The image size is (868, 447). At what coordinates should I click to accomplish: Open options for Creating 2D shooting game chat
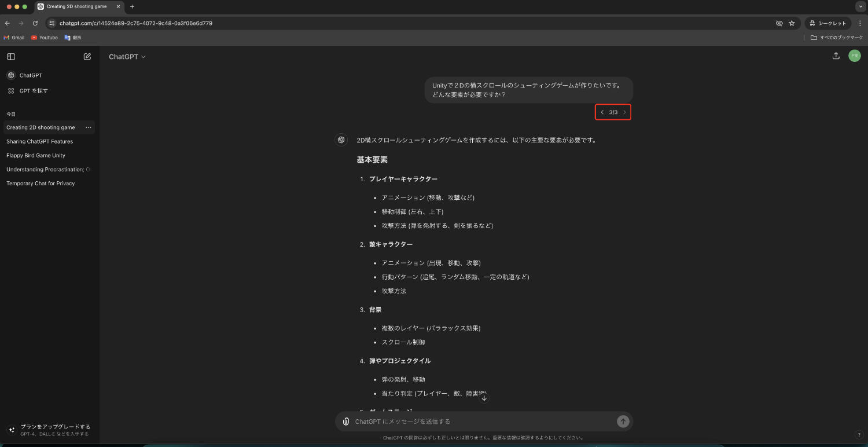[89, 127]
